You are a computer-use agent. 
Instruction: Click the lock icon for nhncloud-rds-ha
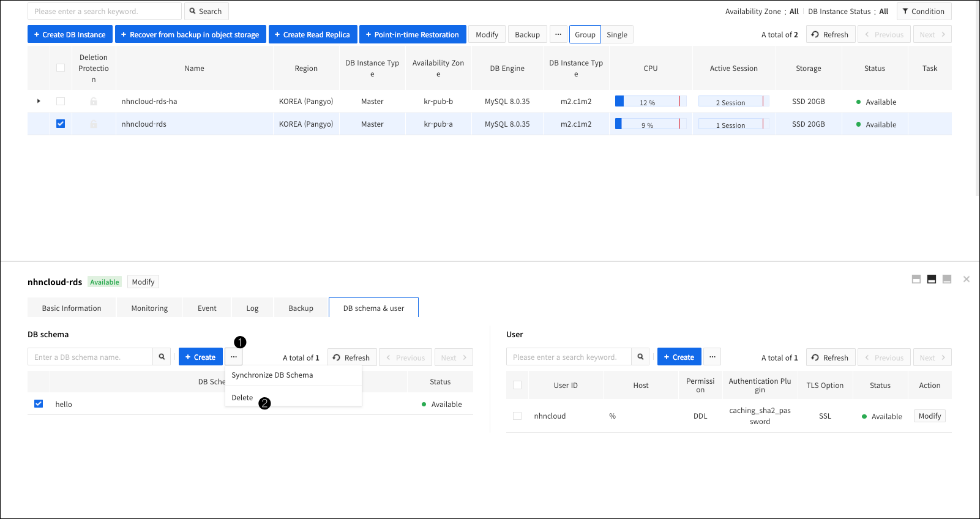[94, 102]
